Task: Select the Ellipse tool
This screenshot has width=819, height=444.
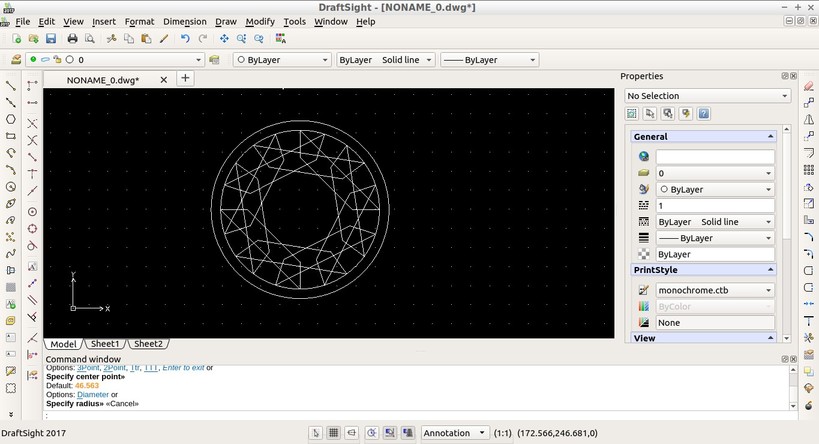Action: click(10, 203)
